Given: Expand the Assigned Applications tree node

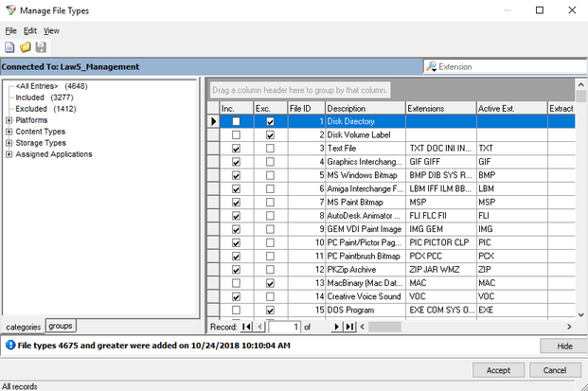Looking at the screenshot, I should [x=9, y=154].
